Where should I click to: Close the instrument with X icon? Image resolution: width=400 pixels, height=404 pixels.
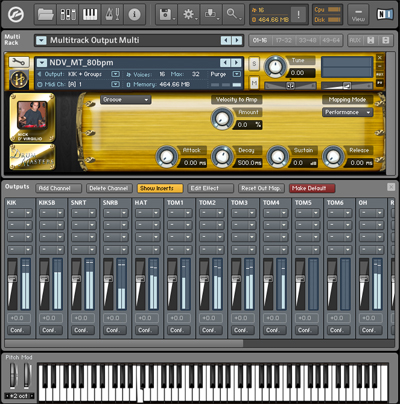pyautogui.click(x=380, y=58)
